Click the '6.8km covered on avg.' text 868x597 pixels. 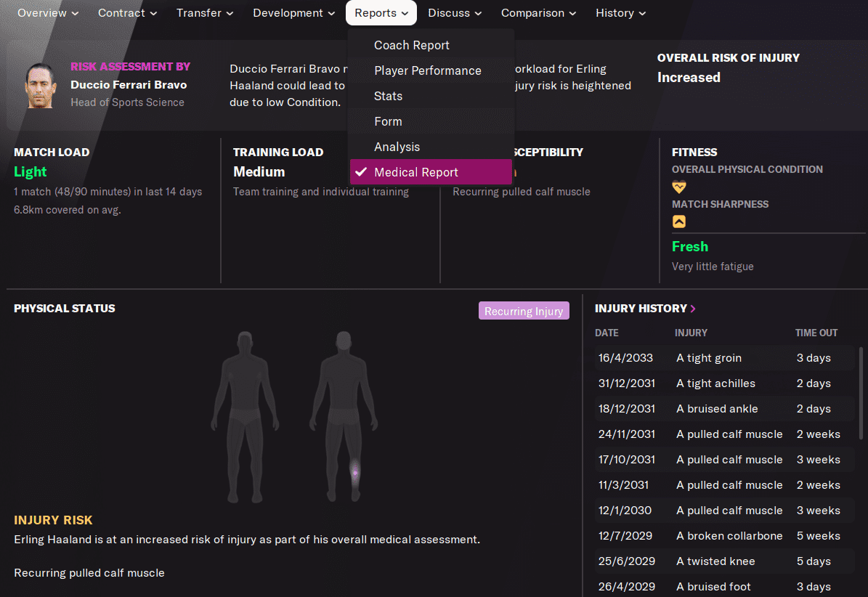click(x=68, y=210)
